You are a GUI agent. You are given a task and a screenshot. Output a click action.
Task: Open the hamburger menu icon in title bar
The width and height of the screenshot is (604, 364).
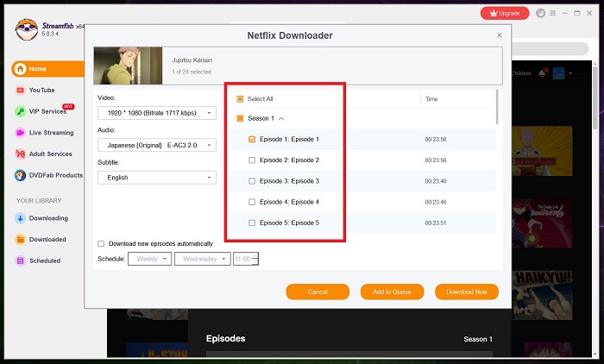point(553,13)
